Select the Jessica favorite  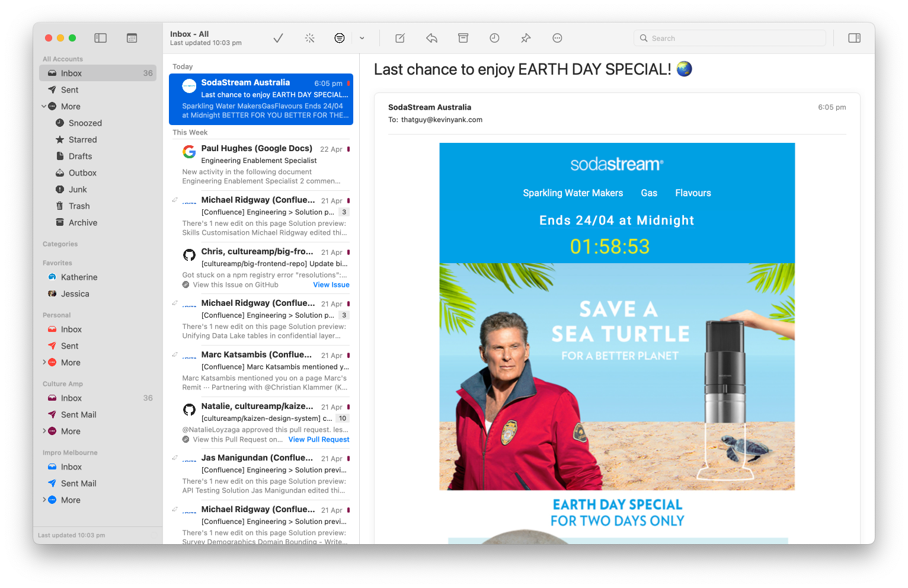[x=98, y=294]
